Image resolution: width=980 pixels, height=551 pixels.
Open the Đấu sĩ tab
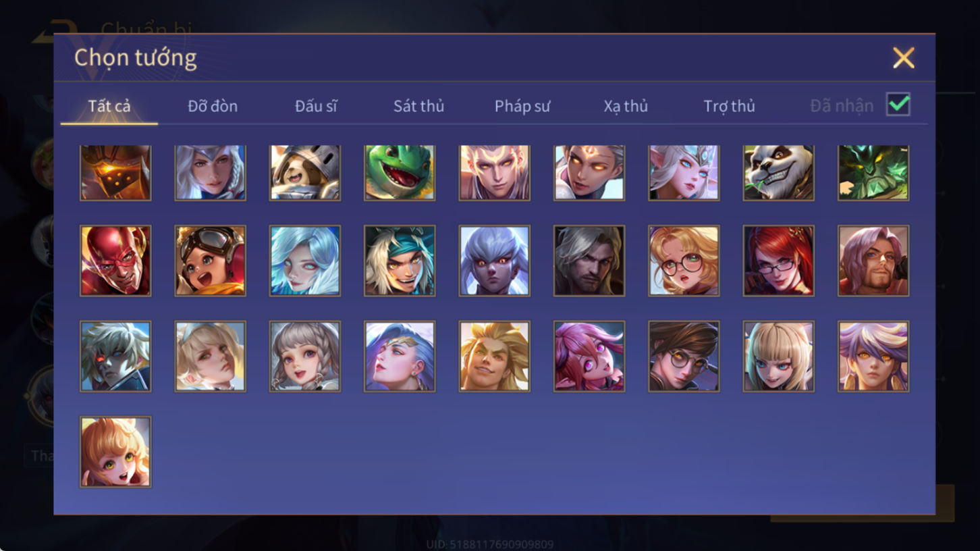[316, 106]
